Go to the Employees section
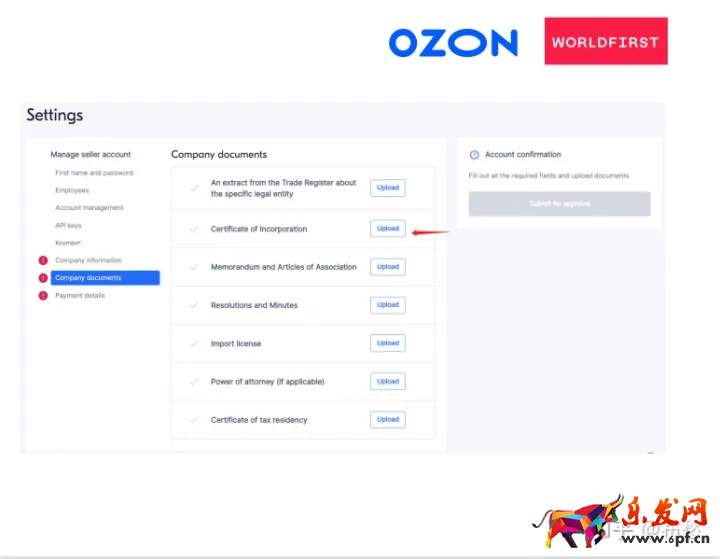 click(72, 190)
